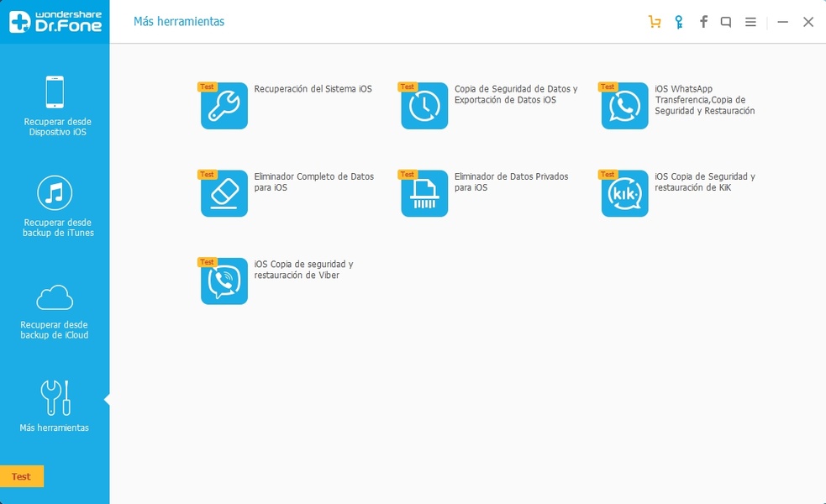Open the Viber backup icon

[x=224, y=281]
